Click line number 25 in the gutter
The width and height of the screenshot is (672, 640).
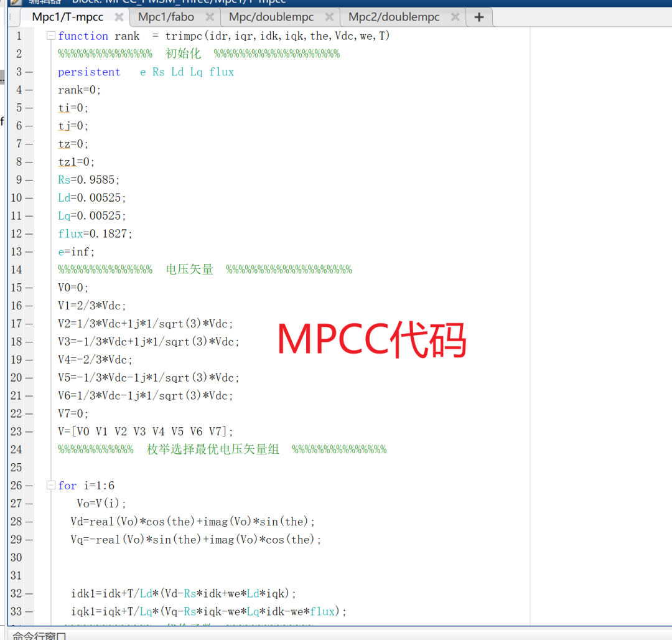tap(16, 468)
